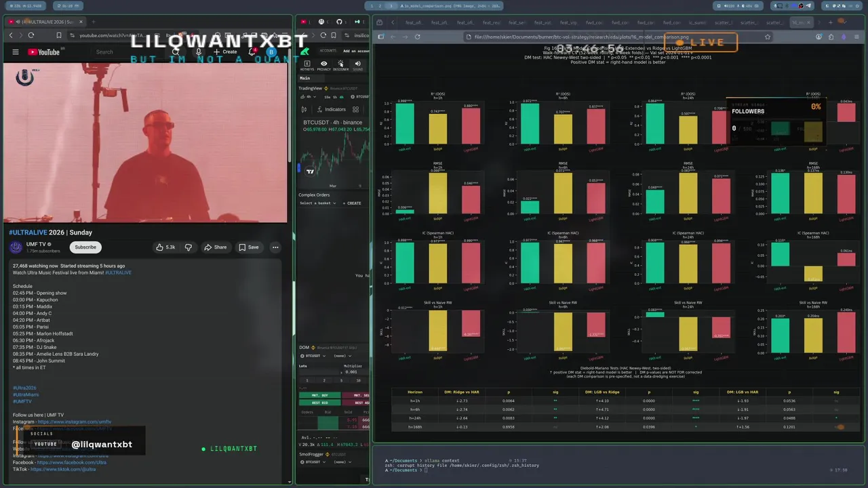Open Ultra TikTok link
Image resolution: width=868 pixels, height=488 pixels.
pos(63,469)
